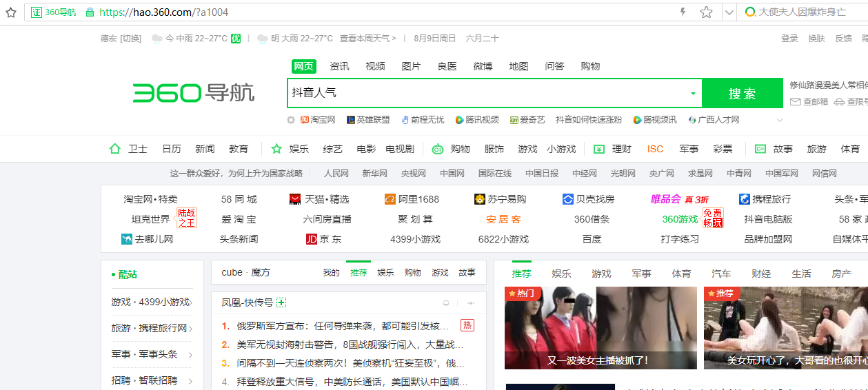Click the 英雄联盟 hot search shortcut
868x390 pixels.
pyautogui.click(x=368, y=120)
